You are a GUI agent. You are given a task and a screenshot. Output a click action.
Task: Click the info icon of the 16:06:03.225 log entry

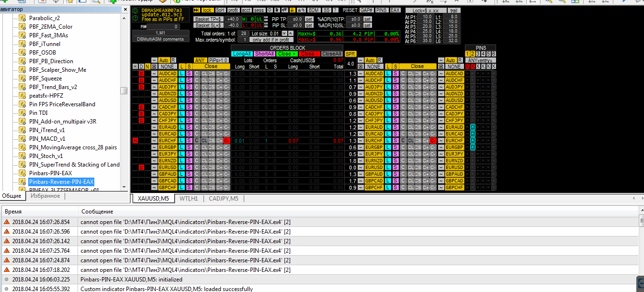coord(6,280)
